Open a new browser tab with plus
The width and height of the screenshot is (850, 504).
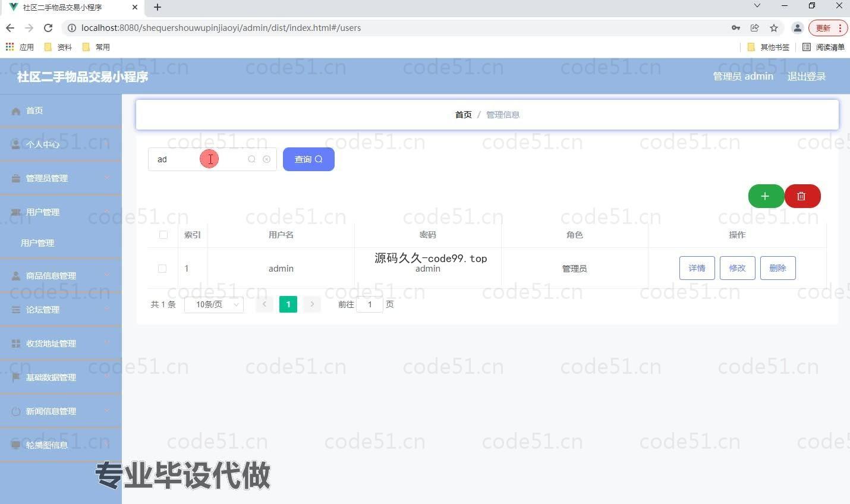[158, 7]
